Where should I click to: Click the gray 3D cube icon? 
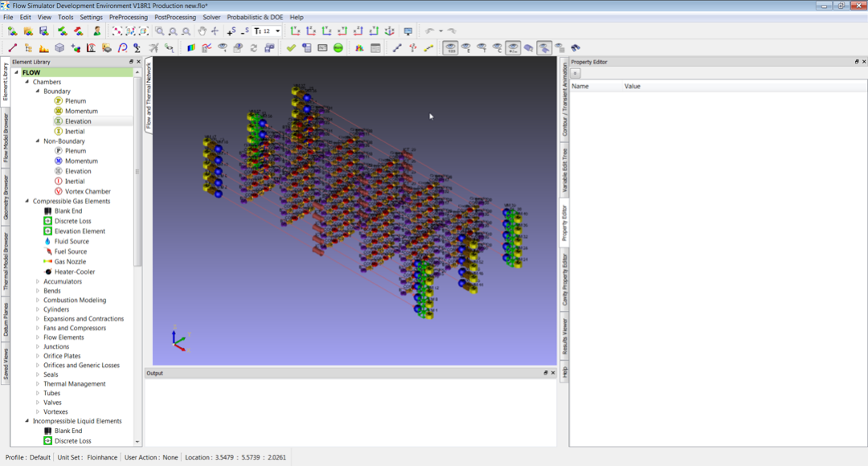click(x=59, y=48)
